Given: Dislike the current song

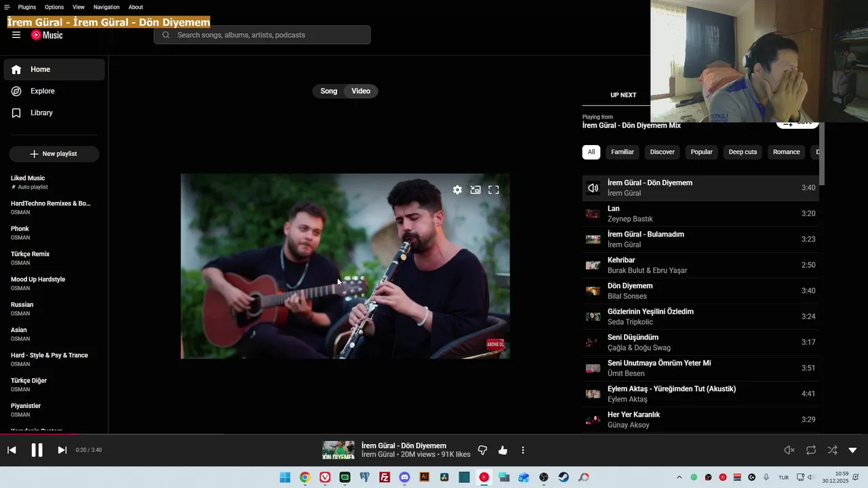Looking at the screenshot, I should pos(483,450).
